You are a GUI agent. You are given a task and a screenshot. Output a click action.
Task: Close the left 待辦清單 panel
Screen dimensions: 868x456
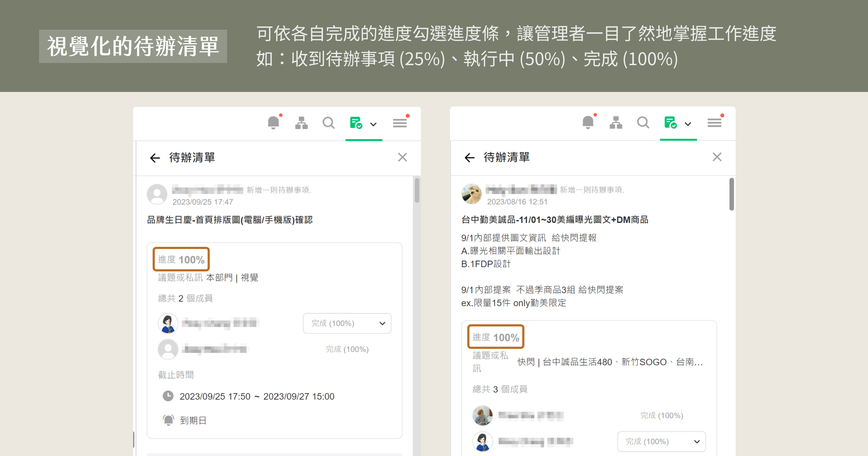(402, 157)
